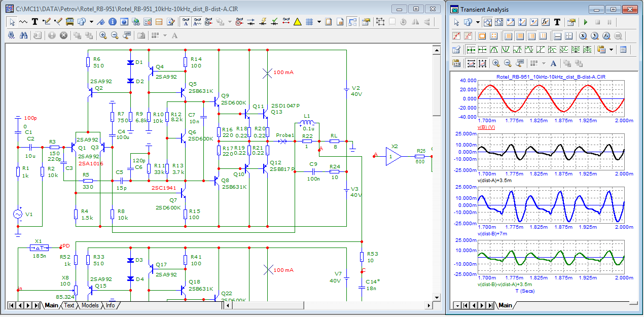Click the schematic vertical scrollbar up arrow

436,50
